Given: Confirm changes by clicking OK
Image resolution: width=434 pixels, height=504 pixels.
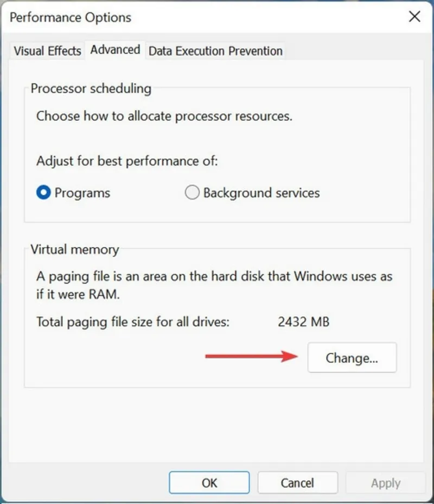Looking at the screenshot, I should pyautogui.click(x=209, y=482).
